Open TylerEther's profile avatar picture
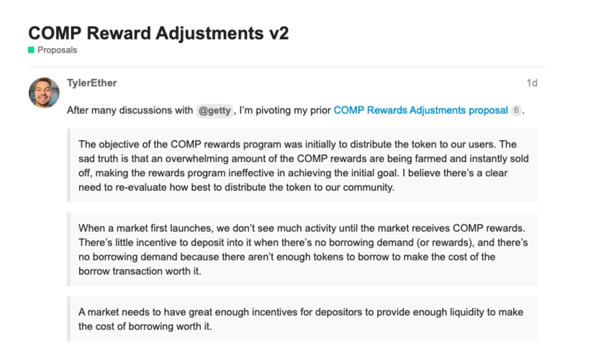Image resolution: width=596 pixels, height=364 pixels. [44, 93]
